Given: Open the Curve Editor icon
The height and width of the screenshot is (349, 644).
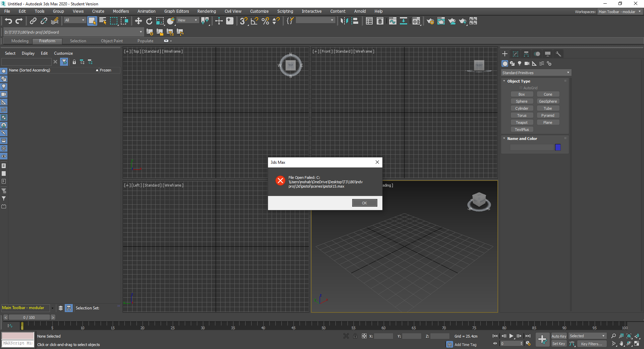Looking at the screenshot, I should (x=392, y=21).
